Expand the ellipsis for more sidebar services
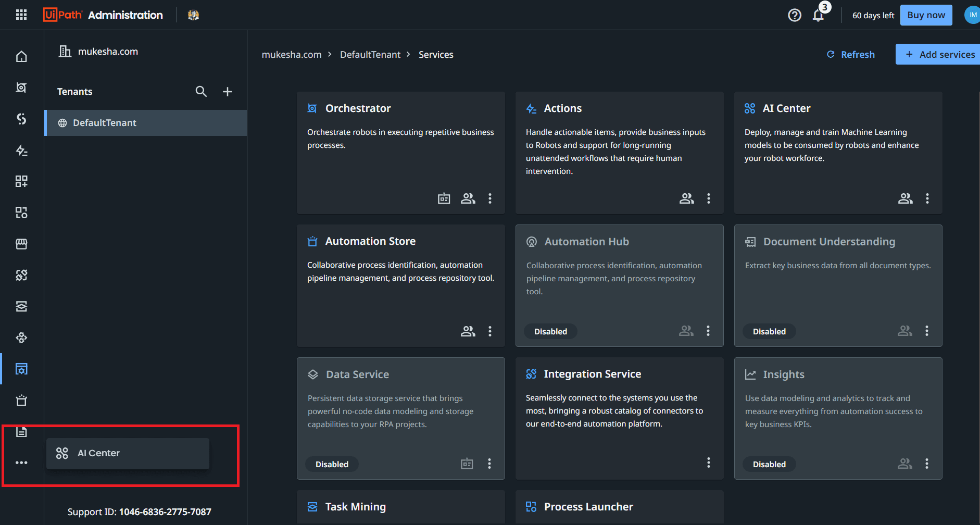The height and width of the screenshot is (525, 980). 21,463
